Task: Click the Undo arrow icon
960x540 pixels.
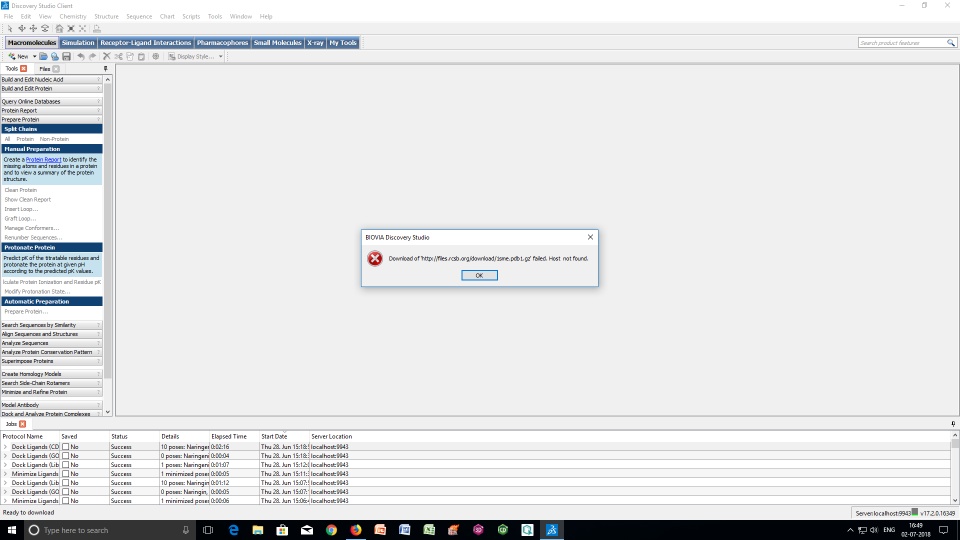Action: click(x=81, y=56)
